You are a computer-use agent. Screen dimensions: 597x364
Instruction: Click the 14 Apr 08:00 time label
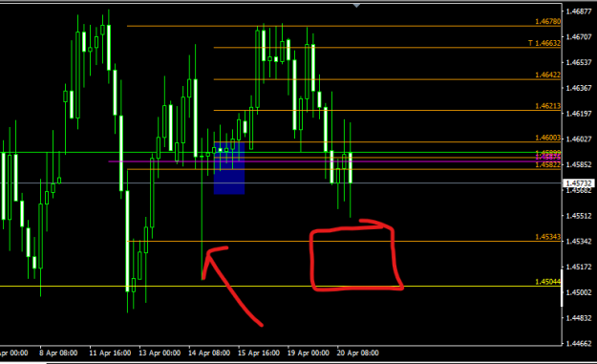[209, 353]
